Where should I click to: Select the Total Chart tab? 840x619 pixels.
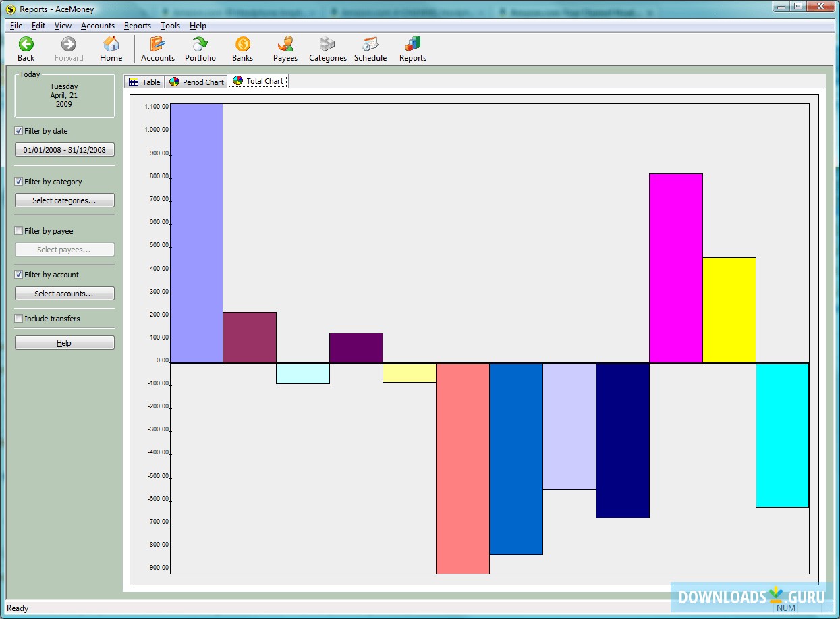258,81
